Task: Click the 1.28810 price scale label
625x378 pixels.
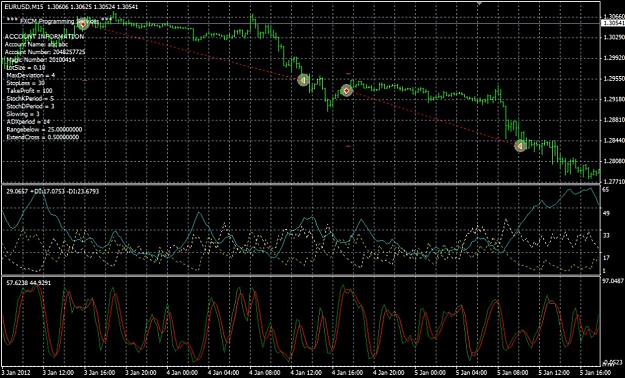Action: tap(614, 120)
